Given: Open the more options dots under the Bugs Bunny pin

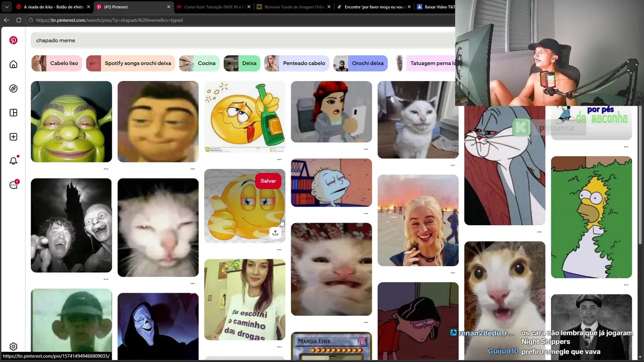Looking at the screenshot, I should pos(539,232).
